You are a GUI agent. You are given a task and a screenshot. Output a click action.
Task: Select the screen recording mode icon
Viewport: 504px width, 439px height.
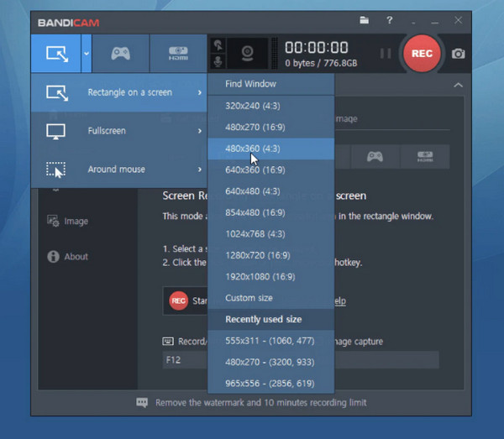click(x=56, y=54)
